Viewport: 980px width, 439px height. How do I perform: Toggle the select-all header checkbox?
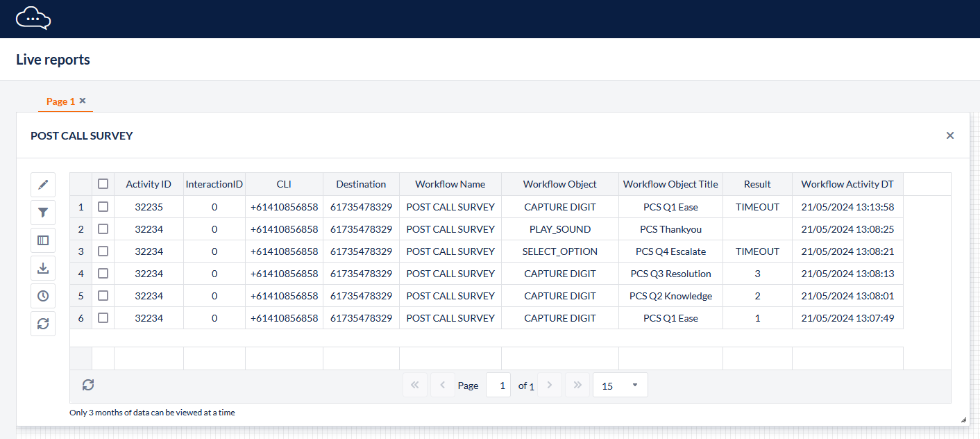tap(103, 184)
